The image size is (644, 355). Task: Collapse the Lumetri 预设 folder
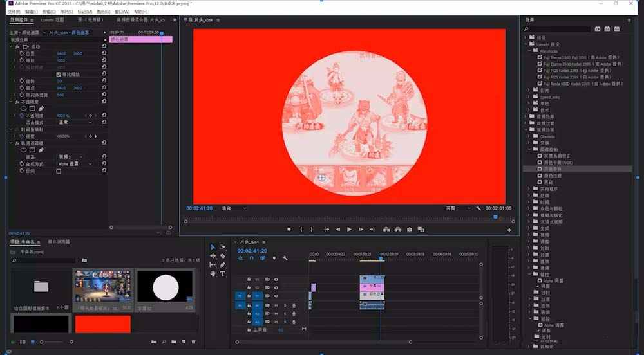click(527, 44)
